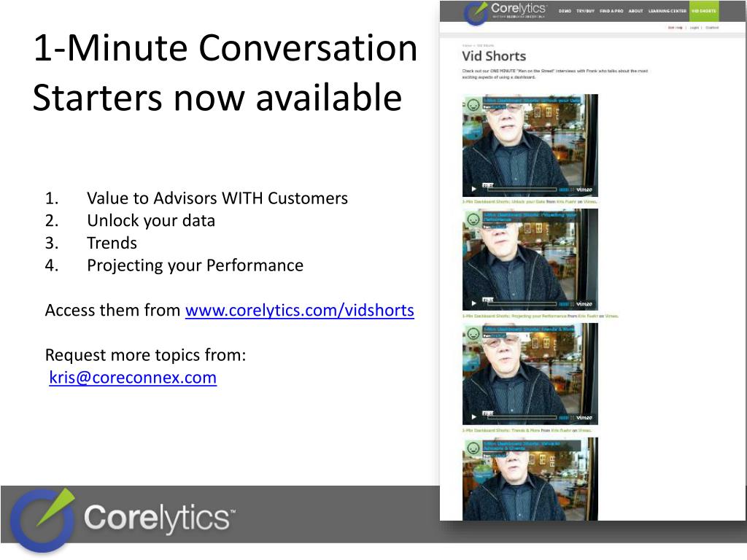
Task: Click list item 'Projecting your Performance'
Action: click(x=195, y=265)
